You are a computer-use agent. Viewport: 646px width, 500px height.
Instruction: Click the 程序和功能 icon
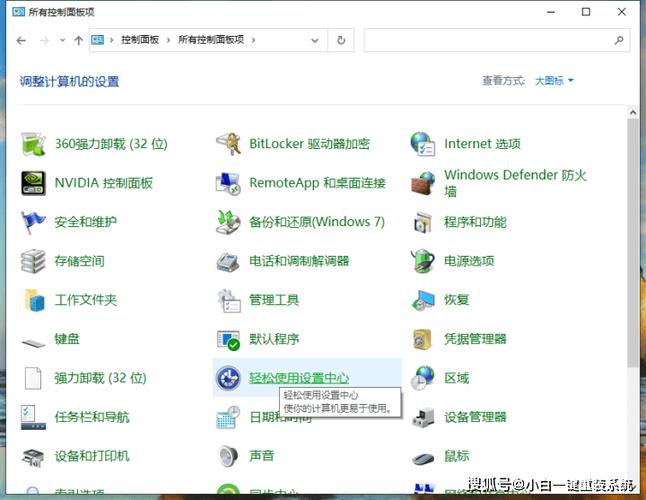423,222
